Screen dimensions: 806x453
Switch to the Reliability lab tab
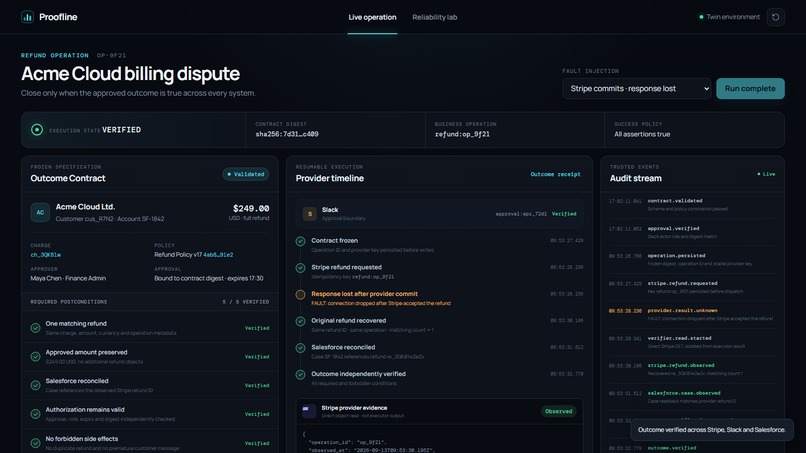pyautogui.click(x=434, y=17)
